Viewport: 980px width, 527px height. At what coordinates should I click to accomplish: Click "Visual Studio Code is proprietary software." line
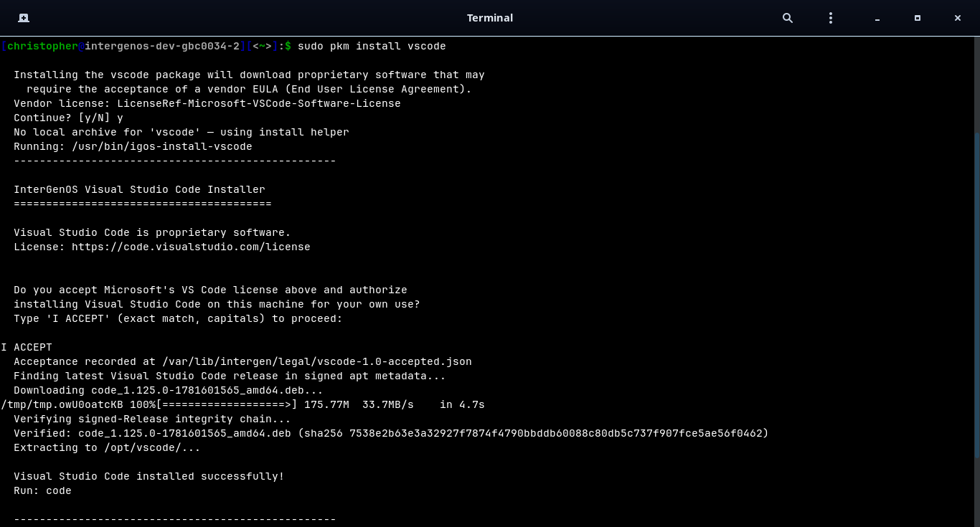[152, 232]
